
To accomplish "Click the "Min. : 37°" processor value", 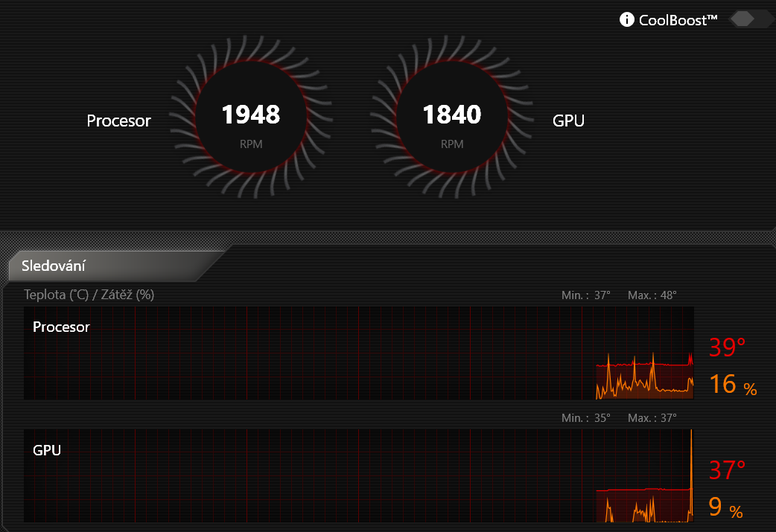I will 586,295.
